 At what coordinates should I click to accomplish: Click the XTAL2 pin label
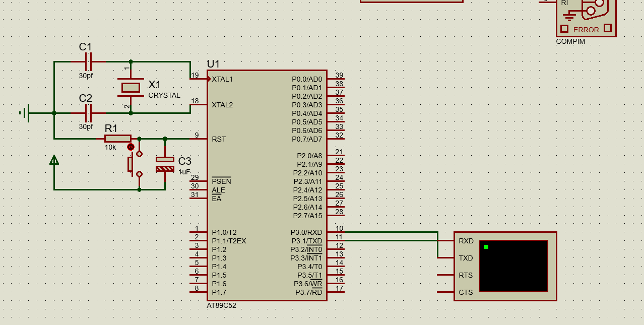(222, 105)
